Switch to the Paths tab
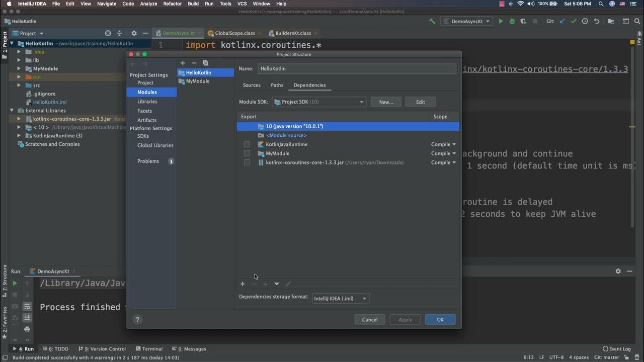The width and height of the screenshot is (644, 362). pos(277,85)
